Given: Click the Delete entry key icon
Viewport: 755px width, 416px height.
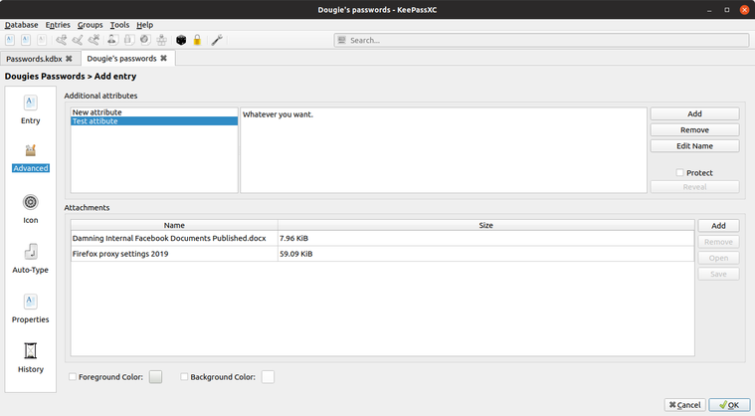Looking at the screenshot, I should pyautogui.click(x=94, y=40).
